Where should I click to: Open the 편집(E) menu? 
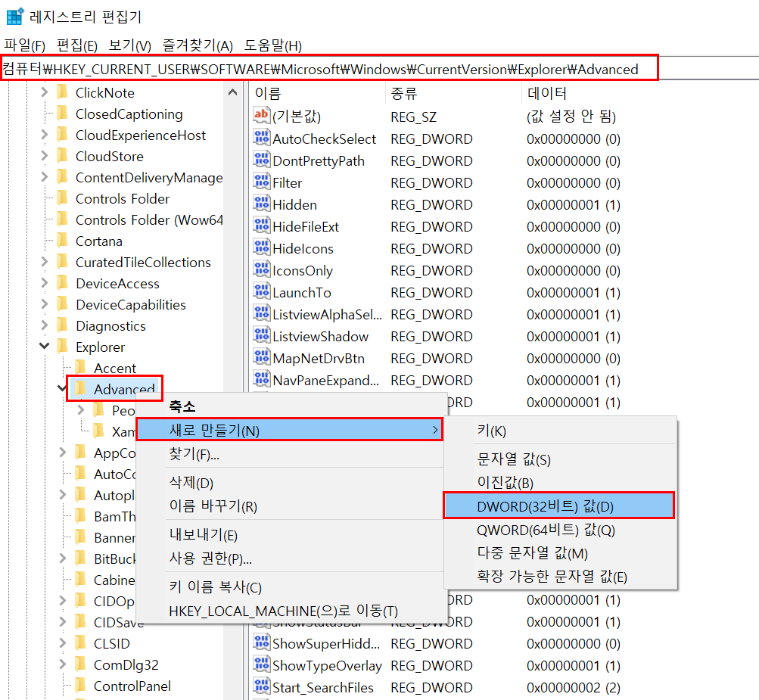(x=77, y=45)
